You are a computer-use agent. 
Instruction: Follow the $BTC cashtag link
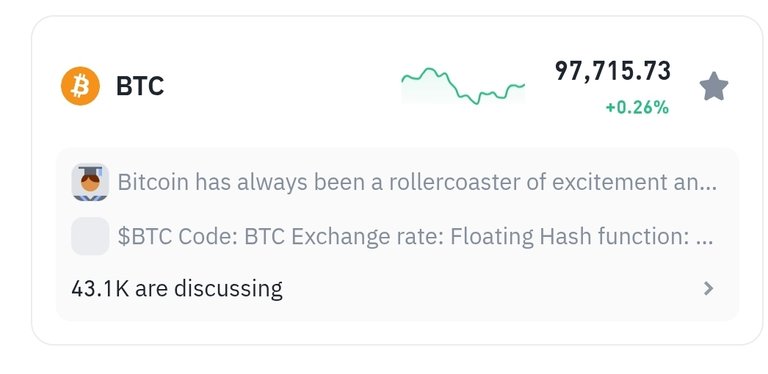pyautogui.click(x=145, y=237)
